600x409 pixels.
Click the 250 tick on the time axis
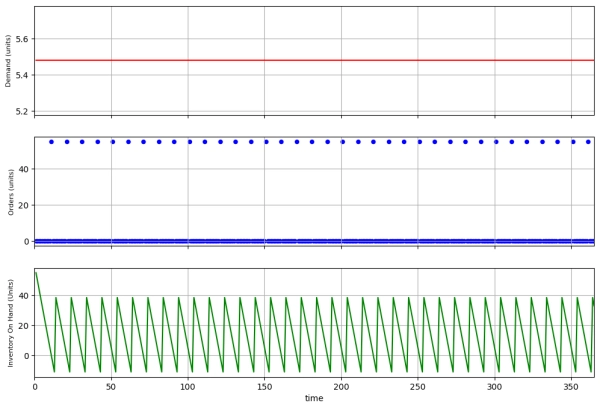pyautogui.click(x=417, y=386)
